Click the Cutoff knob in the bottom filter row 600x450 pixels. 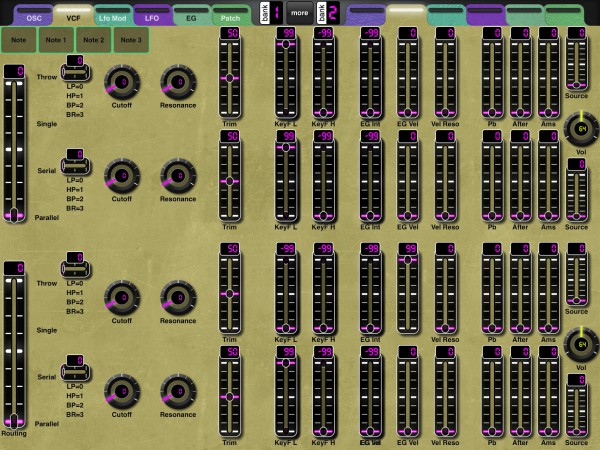pos(122,391)
